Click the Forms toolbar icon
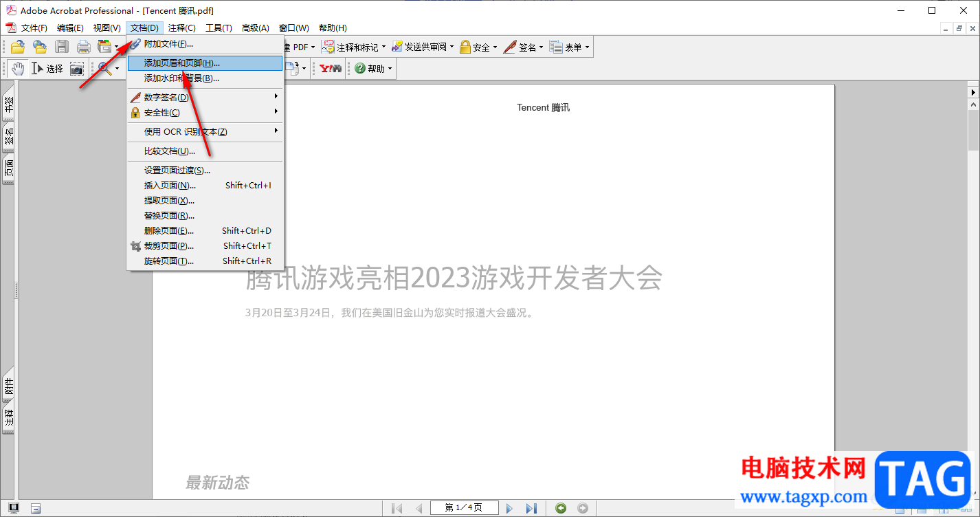Screen dimensions: 980x517 tap(556, 47)
